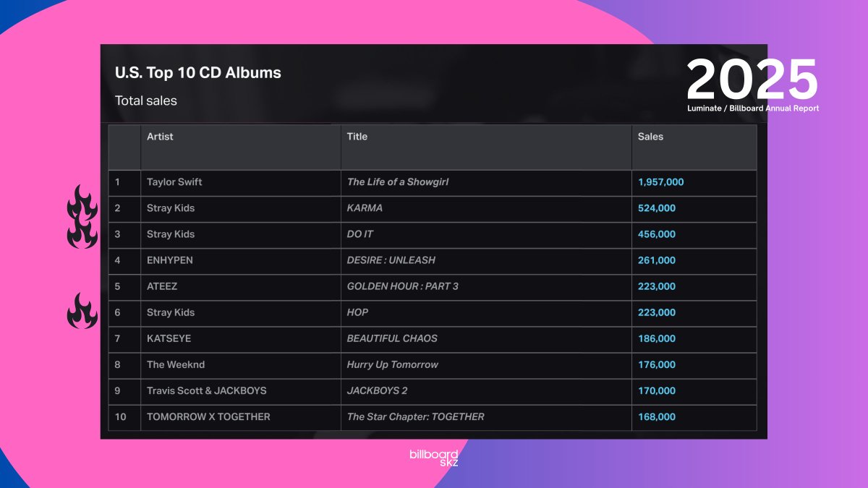Select the KARMA album title
The image size is (868, 488).
[x=365, y=208]
